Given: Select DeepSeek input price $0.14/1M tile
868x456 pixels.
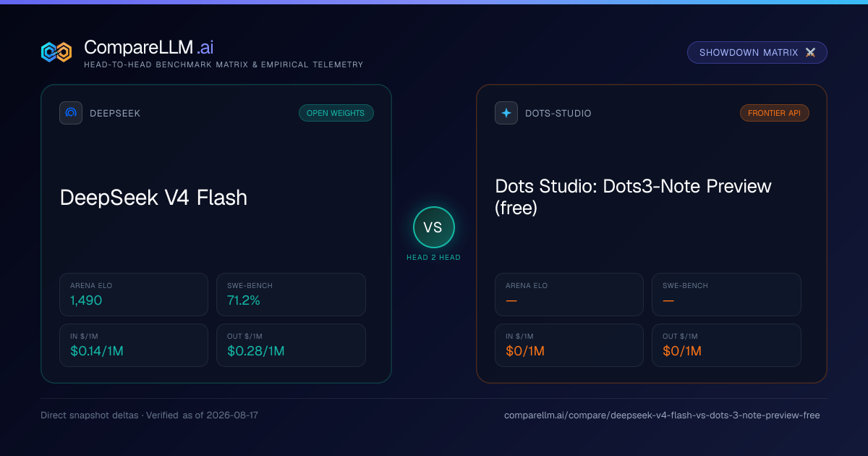Looking at the screenshot, I should coord(134,345).
